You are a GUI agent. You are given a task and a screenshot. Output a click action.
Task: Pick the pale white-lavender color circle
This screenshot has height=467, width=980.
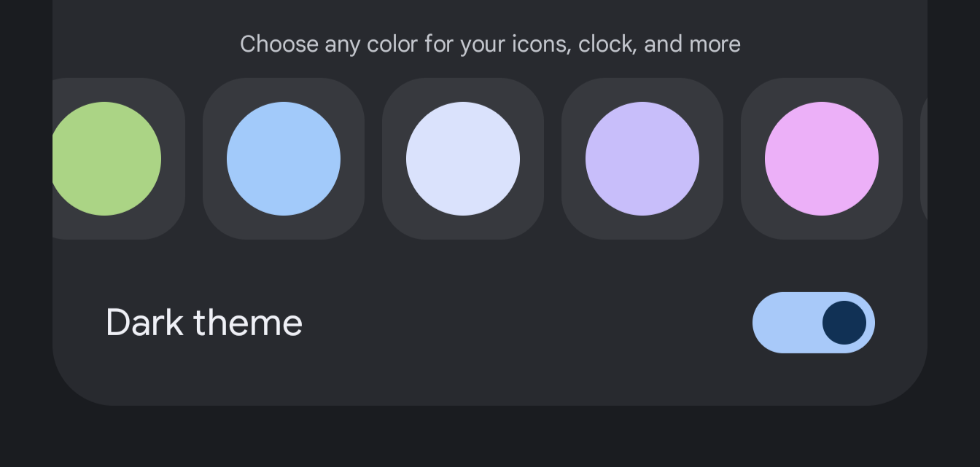click(463, 159)
